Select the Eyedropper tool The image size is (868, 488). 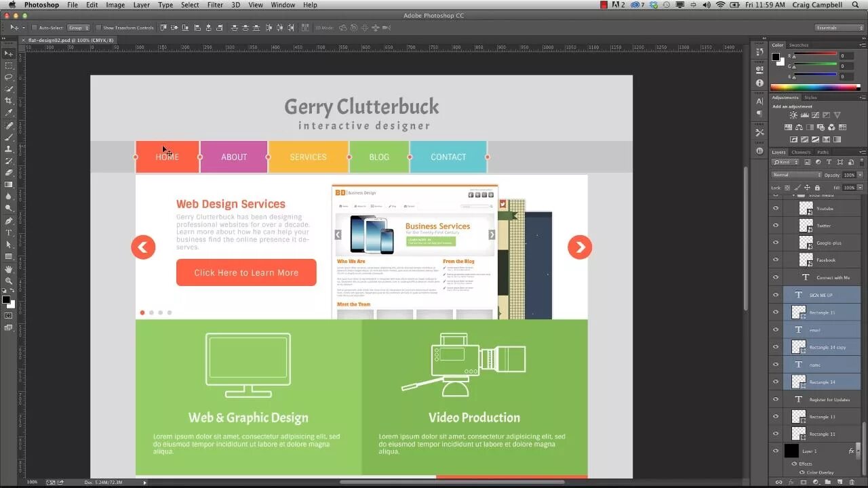[9, 113]
